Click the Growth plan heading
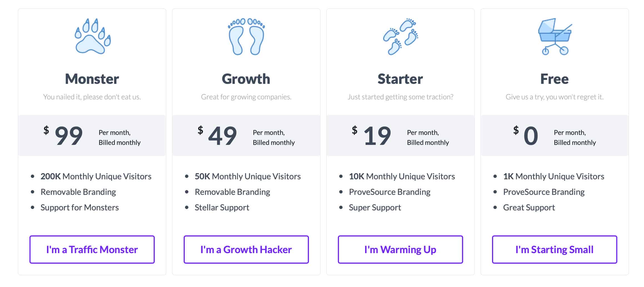This screenshot has height=287, width=644. tap(246, 79)
